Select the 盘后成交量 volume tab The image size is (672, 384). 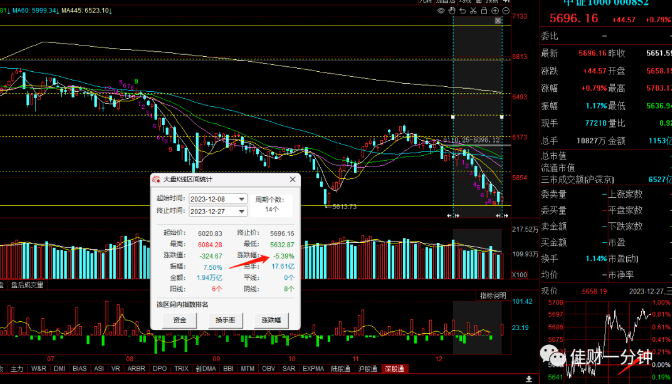24,285
